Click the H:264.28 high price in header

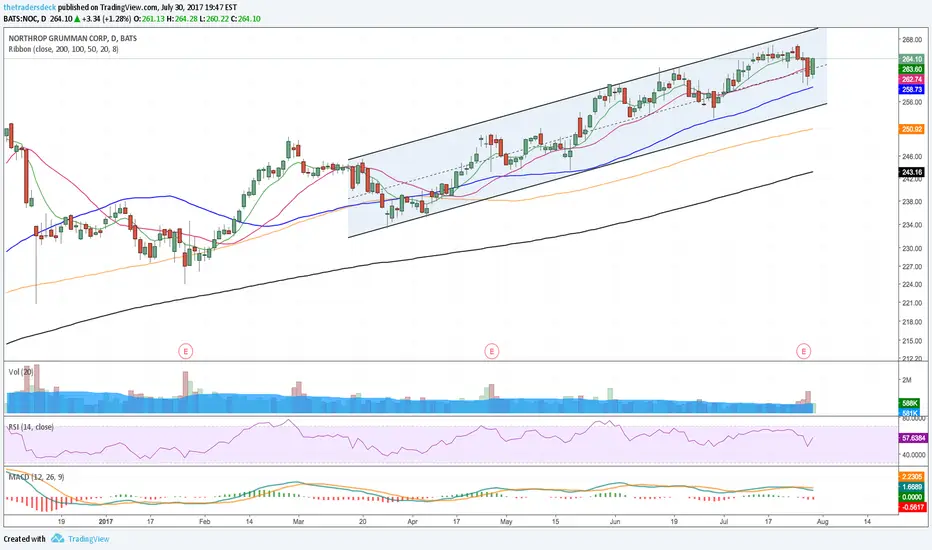(181, 18)
